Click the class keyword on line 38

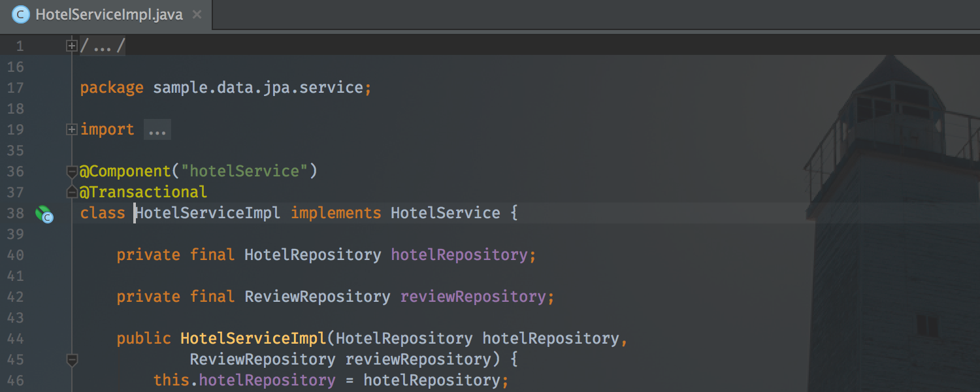(103, 213)
